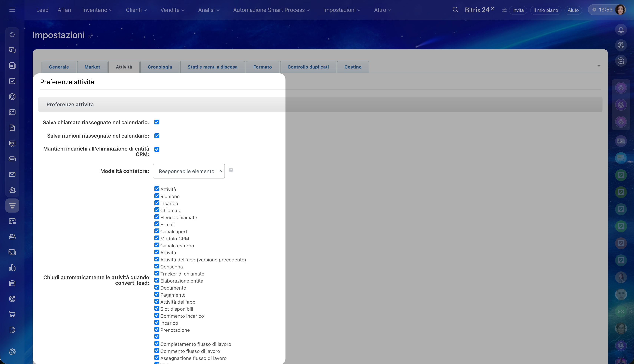Click the help question mark icon

(x=231, y=170)
